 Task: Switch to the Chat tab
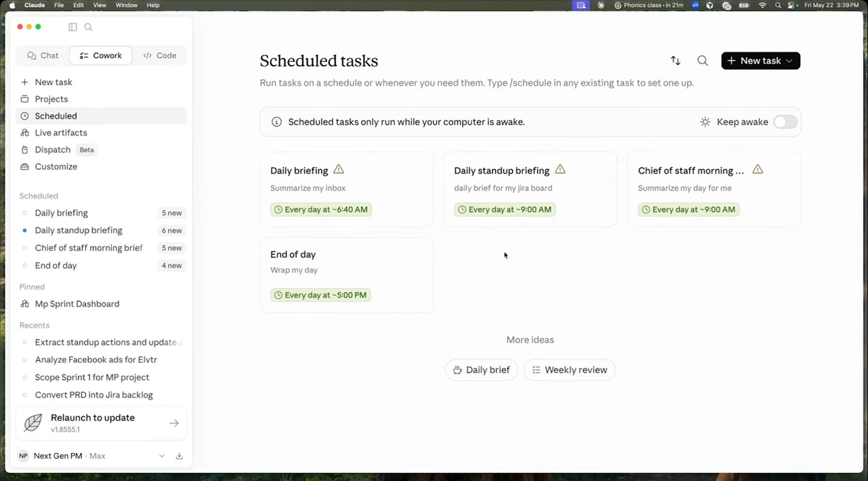(x=43, y=55)
